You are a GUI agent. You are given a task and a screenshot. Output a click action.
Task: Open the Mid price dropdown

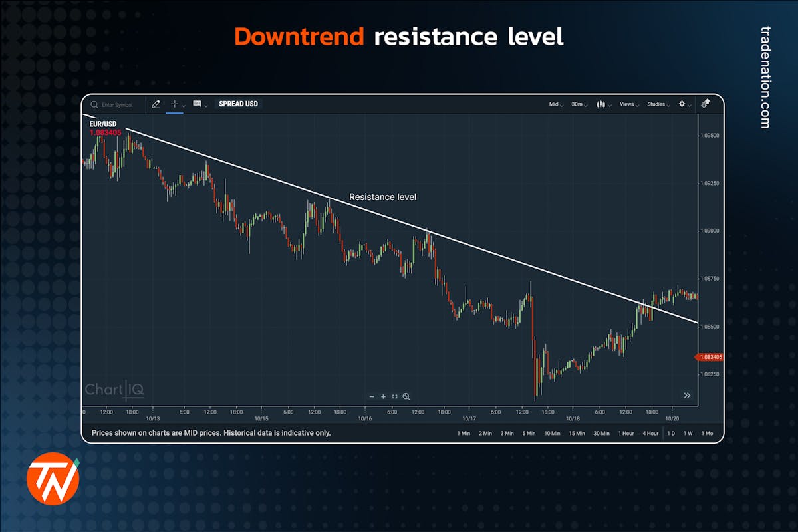[554, 104]
